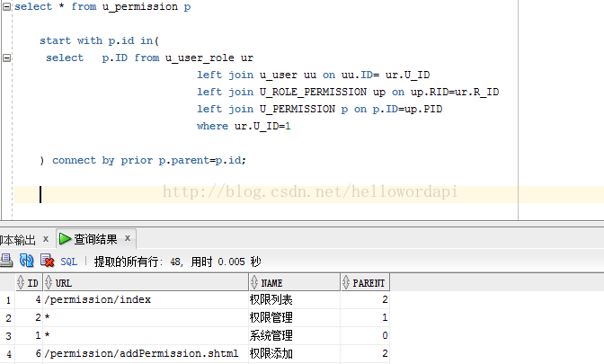Screen dimensions: 604x364
Task: Click the 'left join u_user uu' line
Action: point(313,75)
